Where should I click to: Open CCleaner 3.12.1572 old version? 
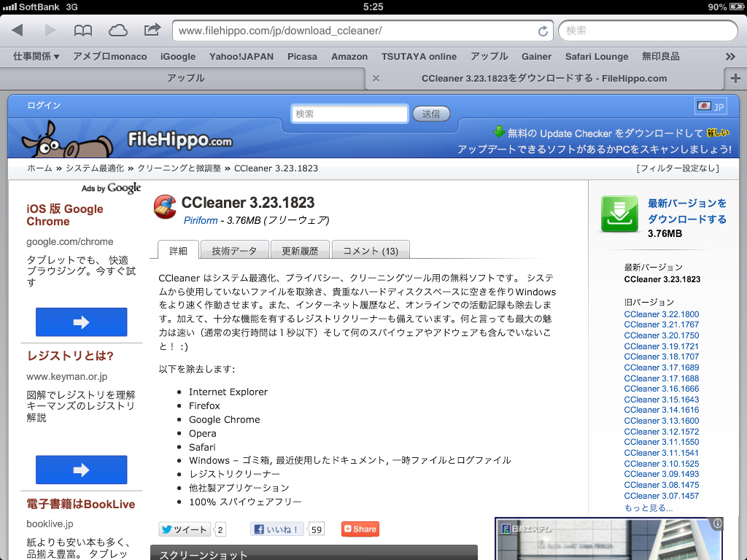(662, 432)
